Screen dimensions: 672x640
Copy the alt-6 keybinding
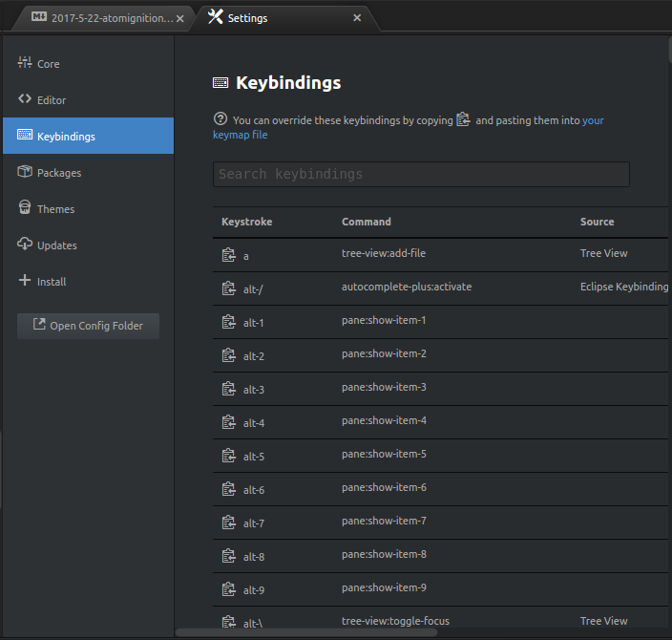[228, 489]
